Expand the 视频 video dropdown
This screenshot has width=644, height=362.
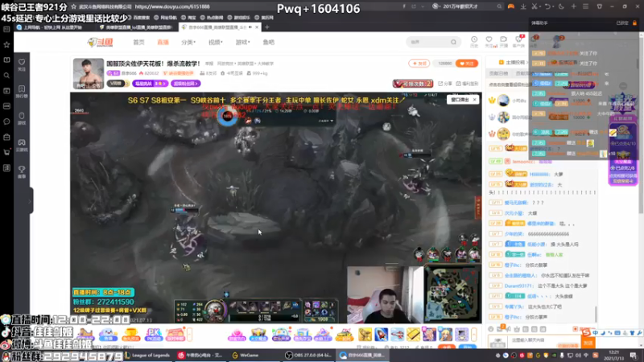pos(215,43)
